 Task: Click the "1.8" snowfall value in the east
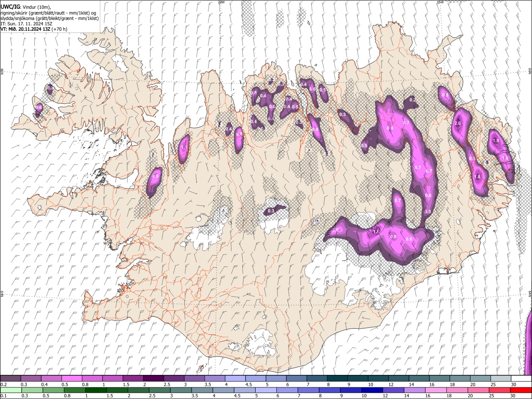477,177
